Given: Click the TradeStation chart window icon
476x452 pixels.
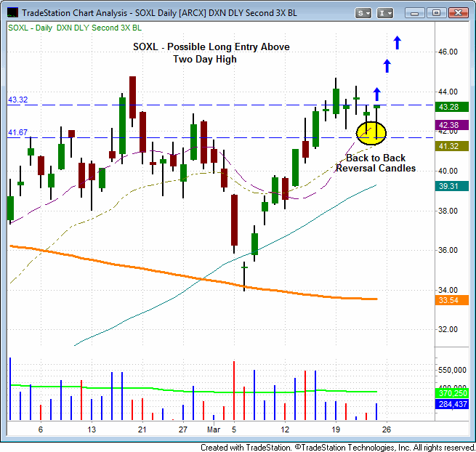Looking at the screenshot, I should [13, 12].
